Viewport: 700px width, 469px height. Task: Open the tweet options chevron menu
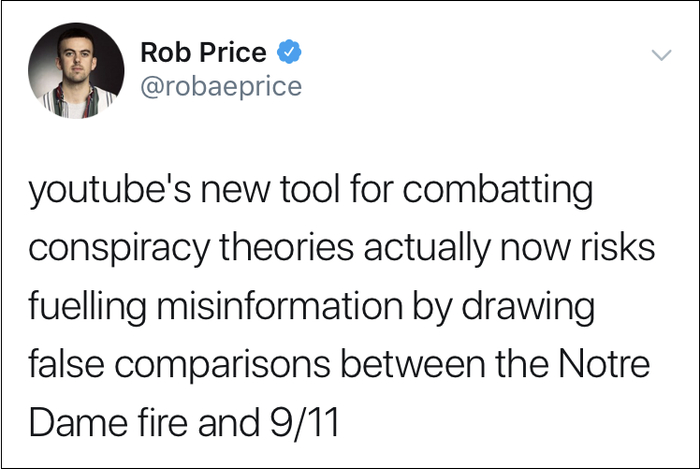pos(660,56)
